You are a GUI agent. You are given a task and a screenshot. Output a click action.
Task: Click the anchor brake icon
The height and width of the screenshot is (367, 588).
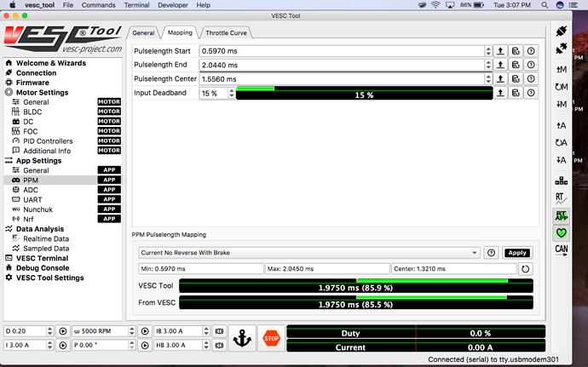point(242,336)
